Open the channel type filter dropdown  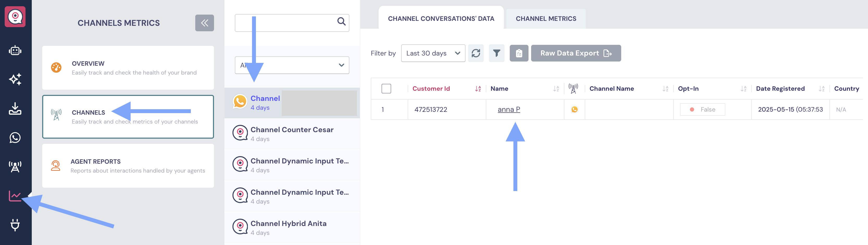click(292, 65)
